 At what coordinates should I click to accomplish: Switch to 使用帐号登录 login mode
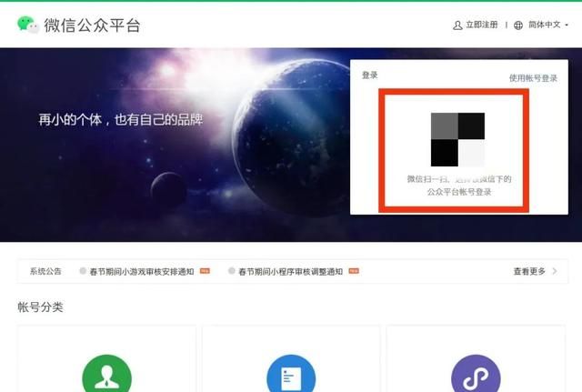(533, 78)
